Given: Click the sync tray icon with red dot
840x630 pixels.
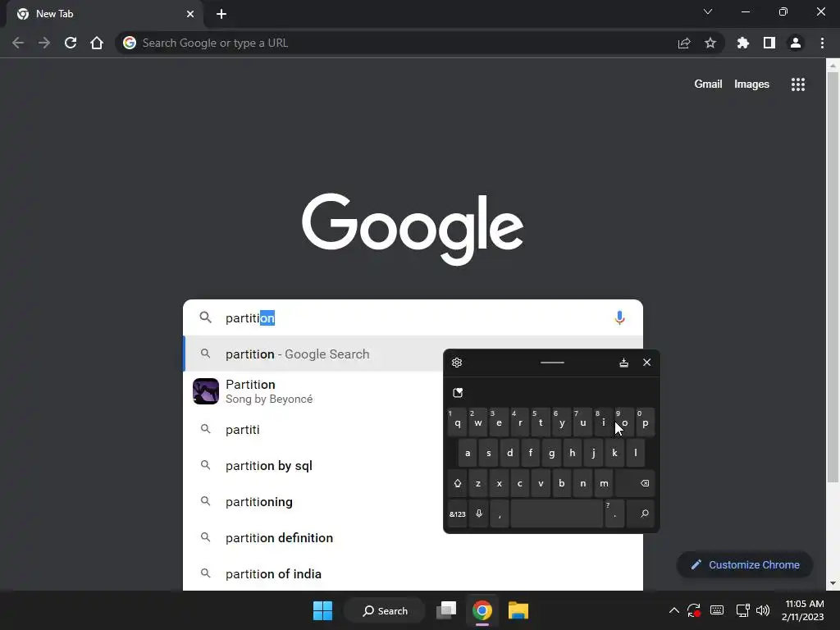Looking at the screenshot, I should tap(694, 610).
